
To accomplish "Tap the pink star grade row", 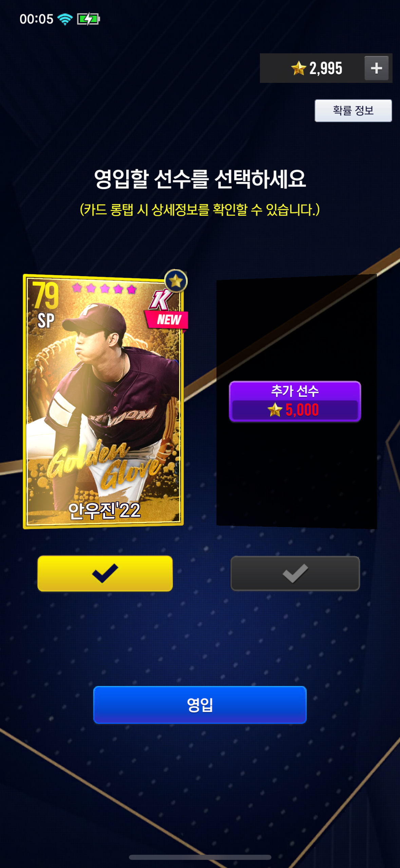I will click(x=104, y=289).
